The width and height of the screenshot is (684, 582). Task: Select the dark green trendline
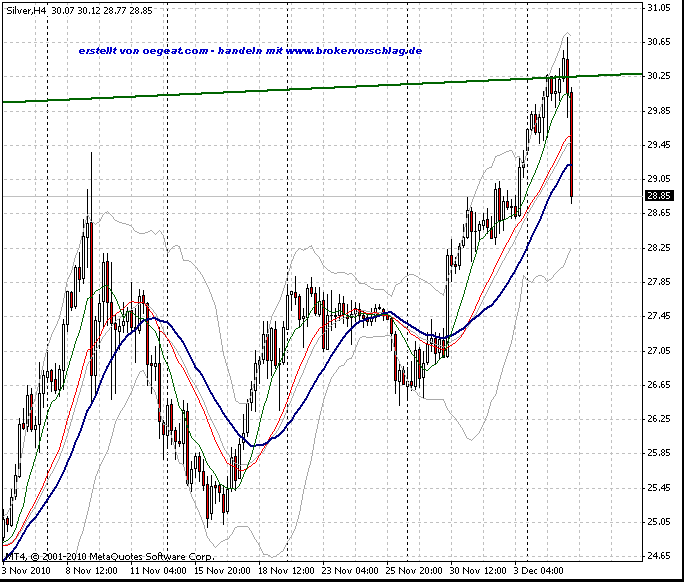tap(322, 87)
